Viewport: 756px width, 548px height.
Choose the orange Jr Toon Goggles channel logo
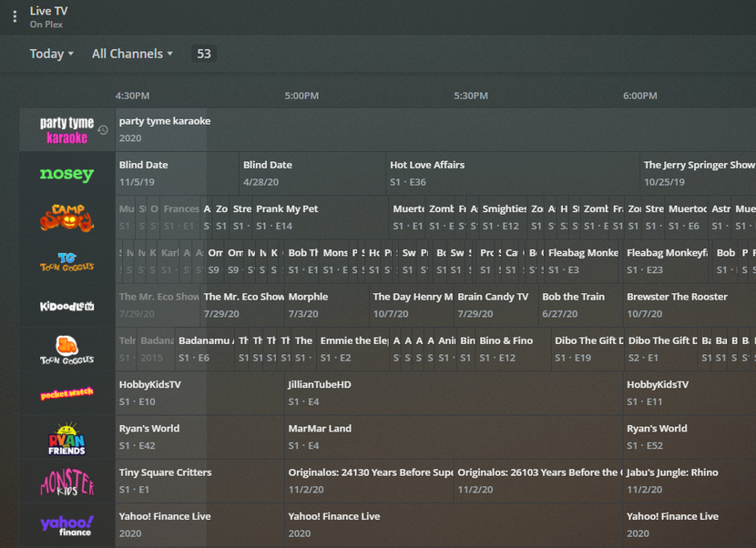tap(66, 350)
